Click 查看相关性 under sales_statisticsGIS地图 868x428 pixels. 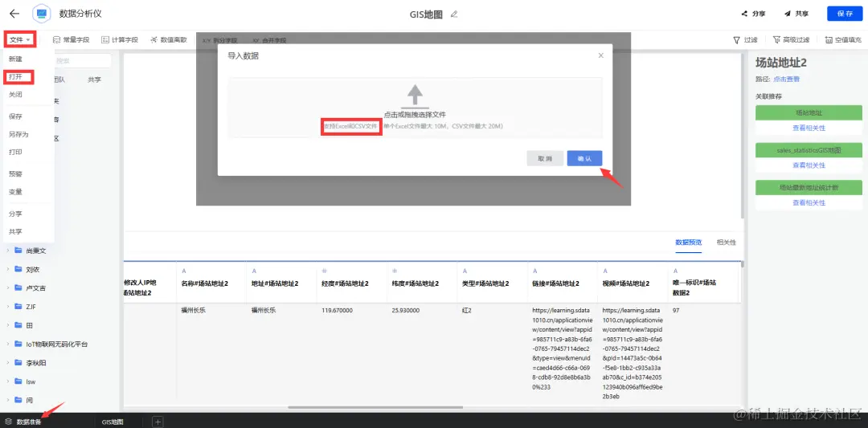(809, 165)
